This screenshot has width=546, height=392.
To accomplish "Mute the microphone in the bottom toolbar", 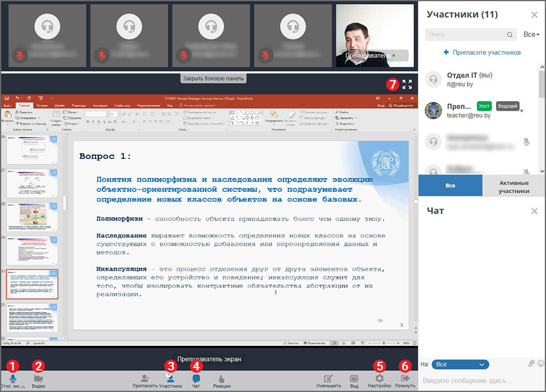I will [x=13, y=378].
